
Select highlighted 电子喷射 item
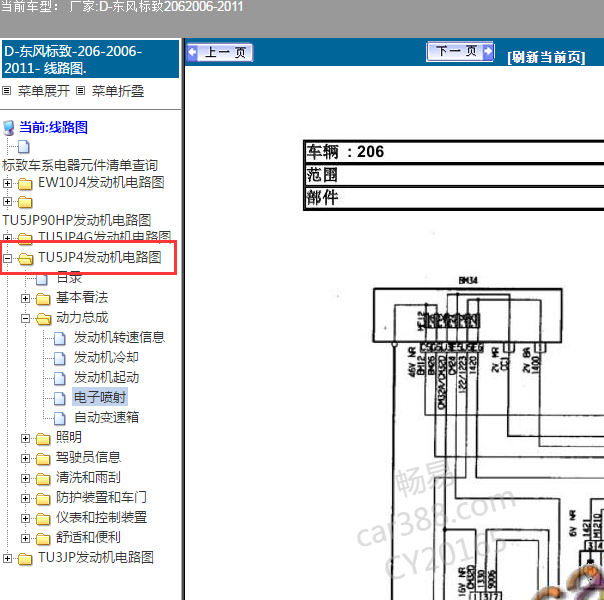click(100, 397)
